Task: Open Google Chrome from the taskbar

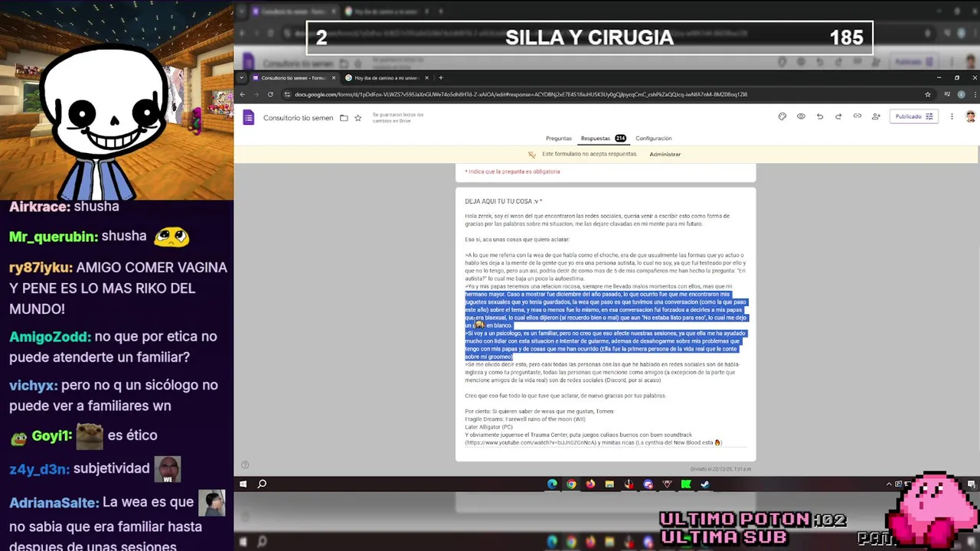Action: tap(571, 484)
